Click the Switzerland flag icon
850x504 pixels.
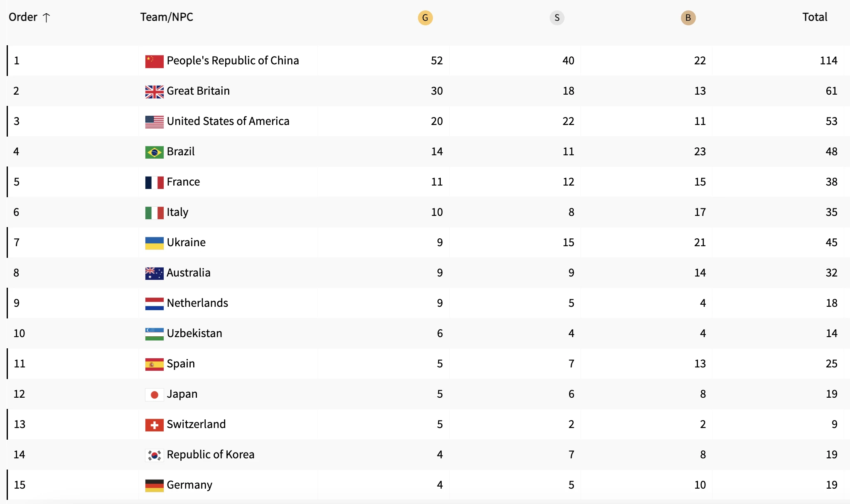[154, 425]
